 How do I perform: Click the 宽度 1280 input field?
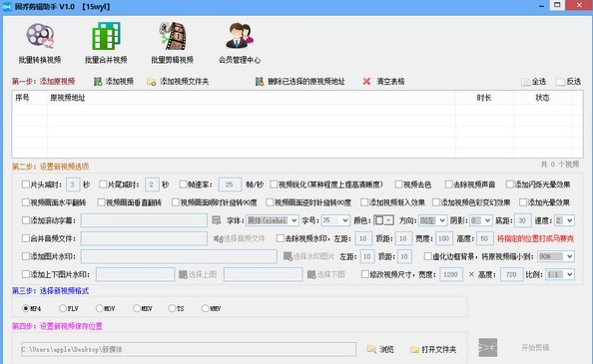tap(451, 274)
